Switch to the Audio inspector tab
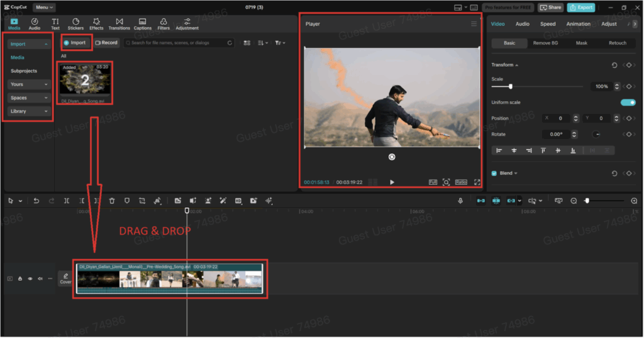Screen dimensions: 644x338 tap(523, 24)
